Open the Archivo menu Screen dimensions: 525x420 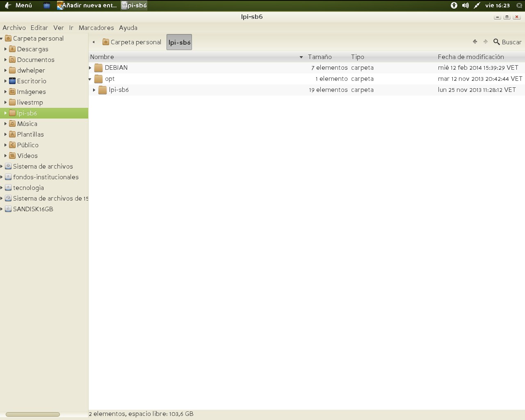[14, 28]
